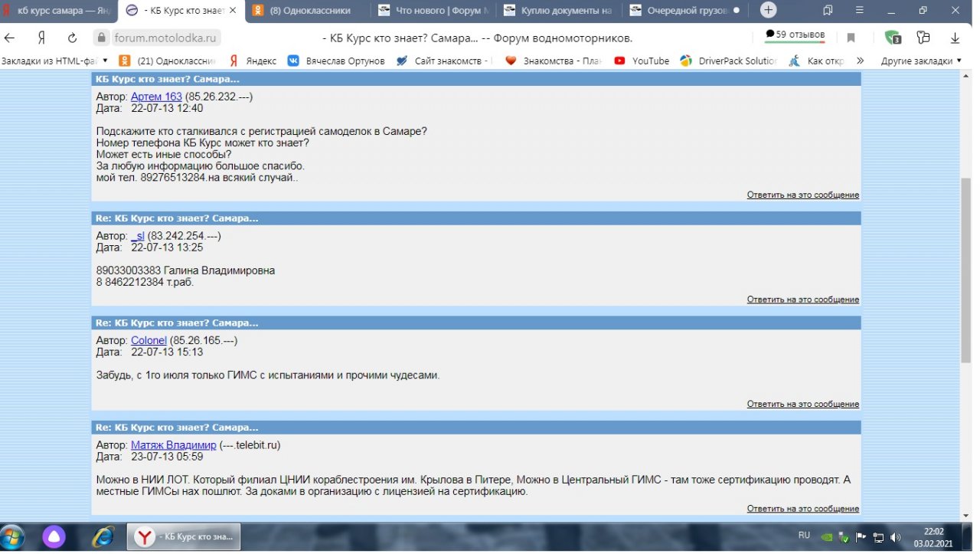This screenshot has height=554, width=980.
Task: Click the '59 отзывов' reviews button
Action: point(795,35)
